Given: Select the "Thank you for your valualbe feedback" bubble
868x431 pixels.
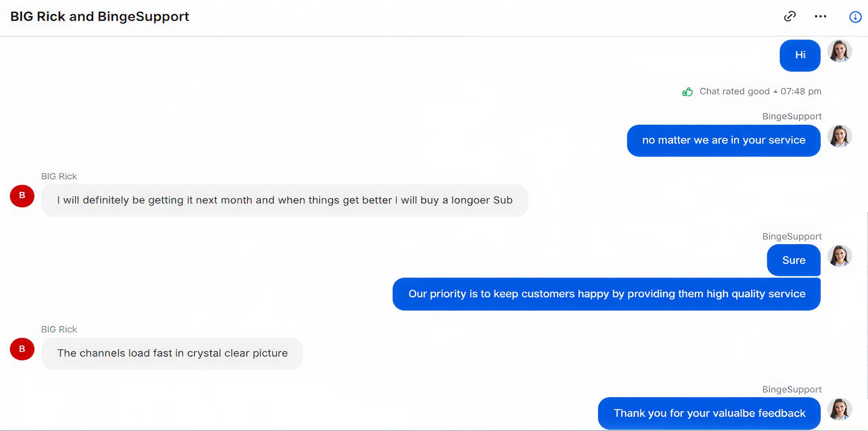Looking at the screenshot, I should 709,413.
